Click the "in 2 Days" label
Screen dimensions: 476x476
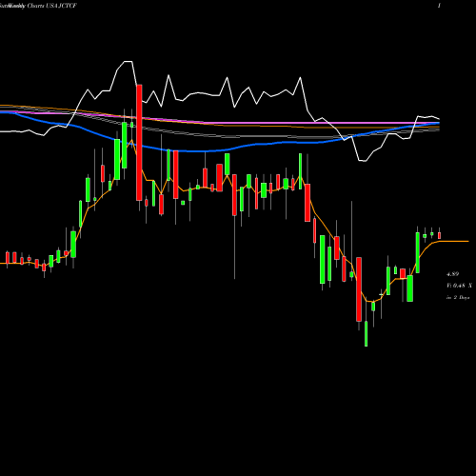(x=458, y=298)
